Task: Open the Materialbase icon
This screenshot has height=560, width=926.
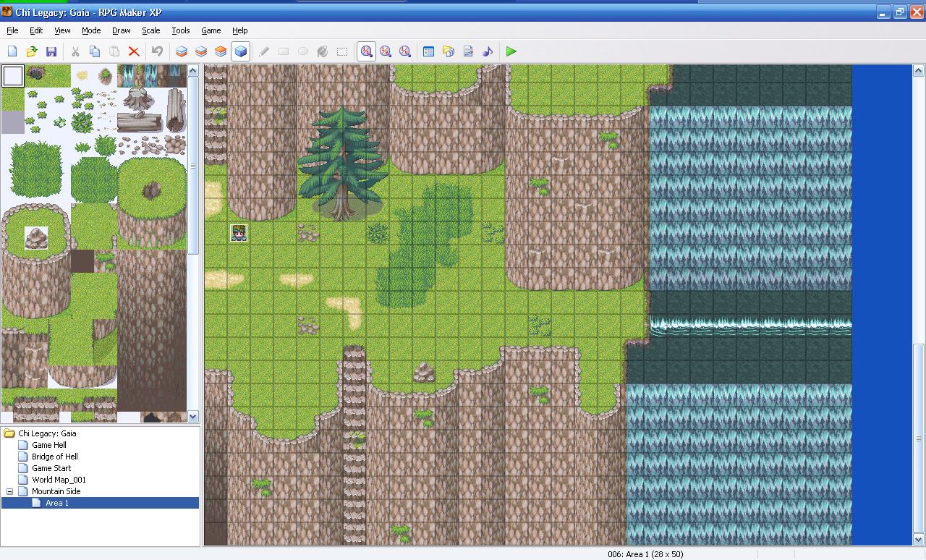Action: click(x=448, y=51)
